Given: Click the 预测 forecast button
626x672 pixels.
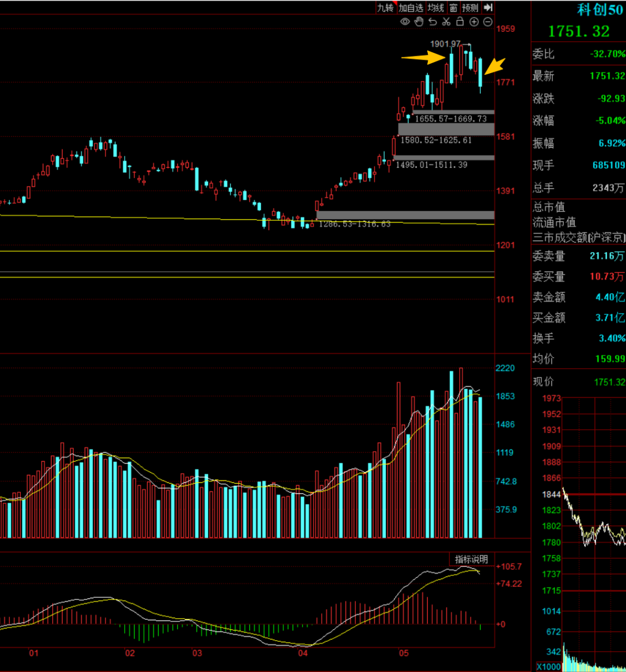Looking at the screenshot, I should coord(470,8).
